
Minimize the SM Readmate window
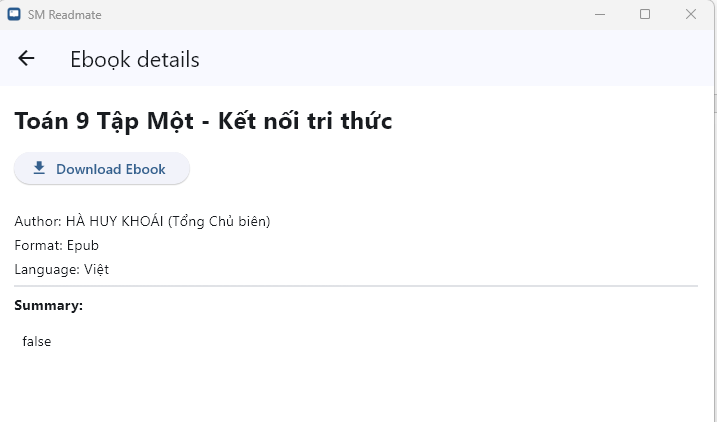pos(601,14)
